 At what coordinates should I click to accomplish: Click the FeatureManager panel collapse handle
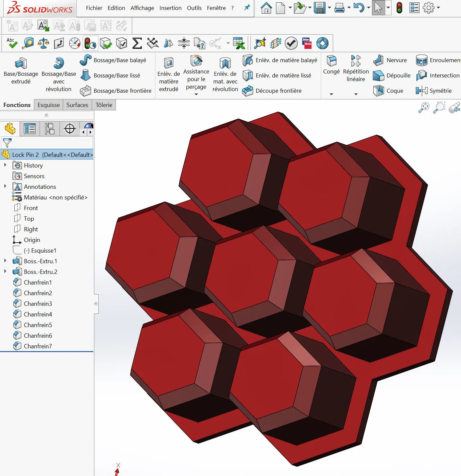point(96,304)
